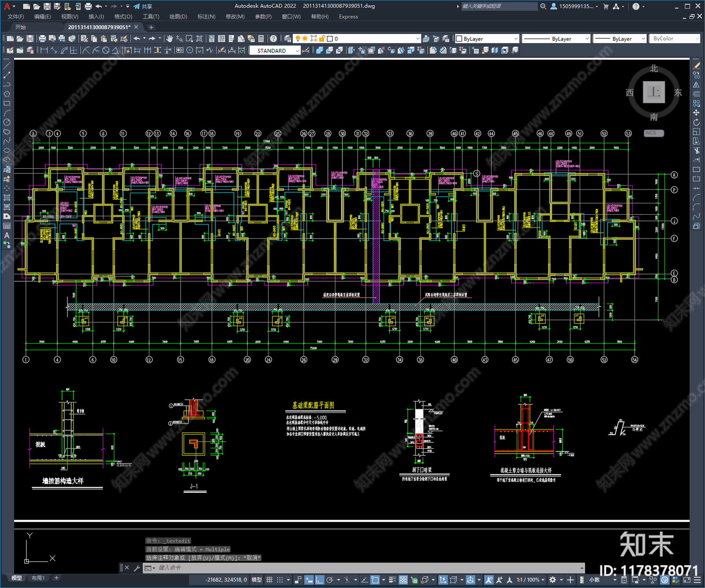Screen dimensions: 705x588
Task: Switch to the 布局1 layout tab
Action: [38, 578]
